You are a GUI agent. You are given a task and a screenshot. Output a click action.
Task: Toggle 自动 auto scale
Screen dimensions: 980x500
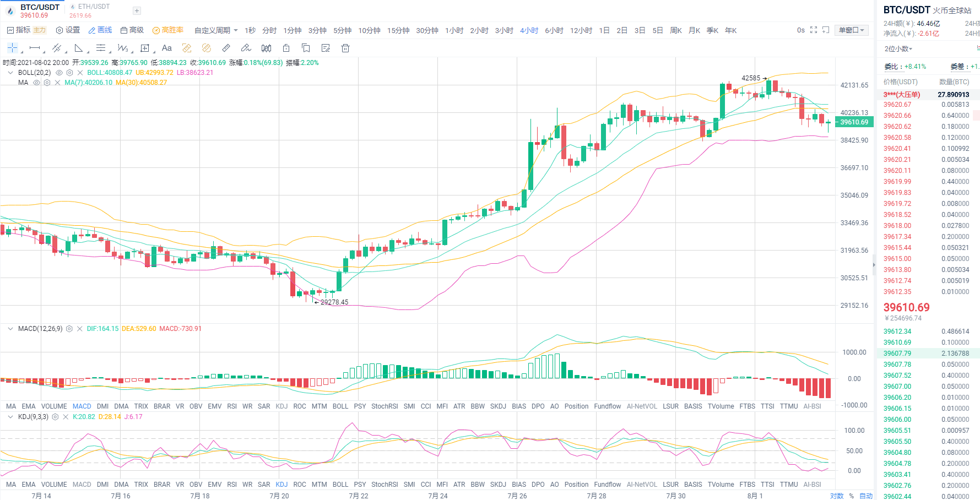[x=866, y=496]
